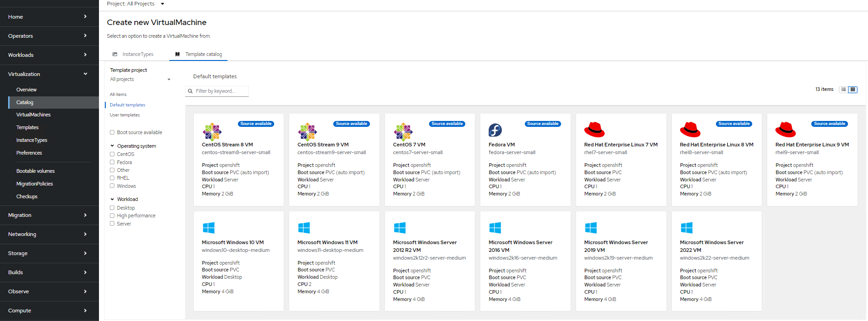This screenshot has height=321, width=868.
Task: Focus the Filter by keyword field
Action: tap(217, 91)
